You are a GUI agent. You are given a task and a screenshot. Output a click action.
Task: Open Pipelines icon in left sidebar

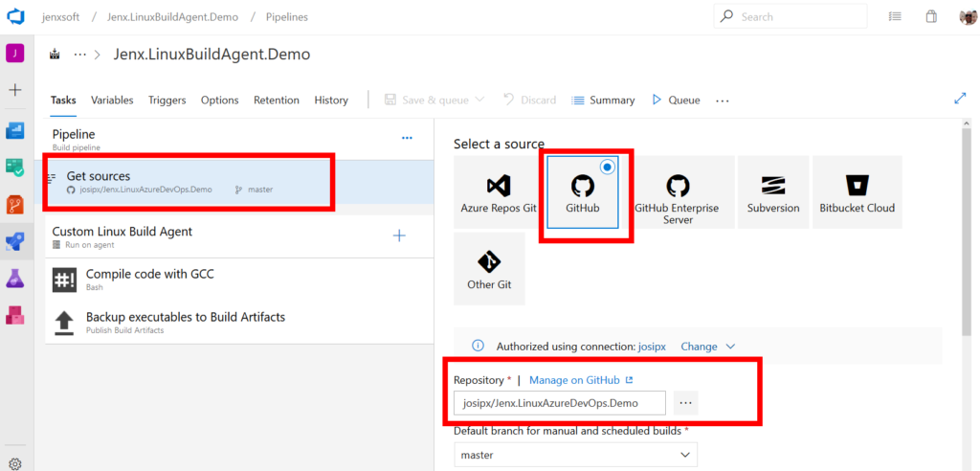[x=15, y=241]
